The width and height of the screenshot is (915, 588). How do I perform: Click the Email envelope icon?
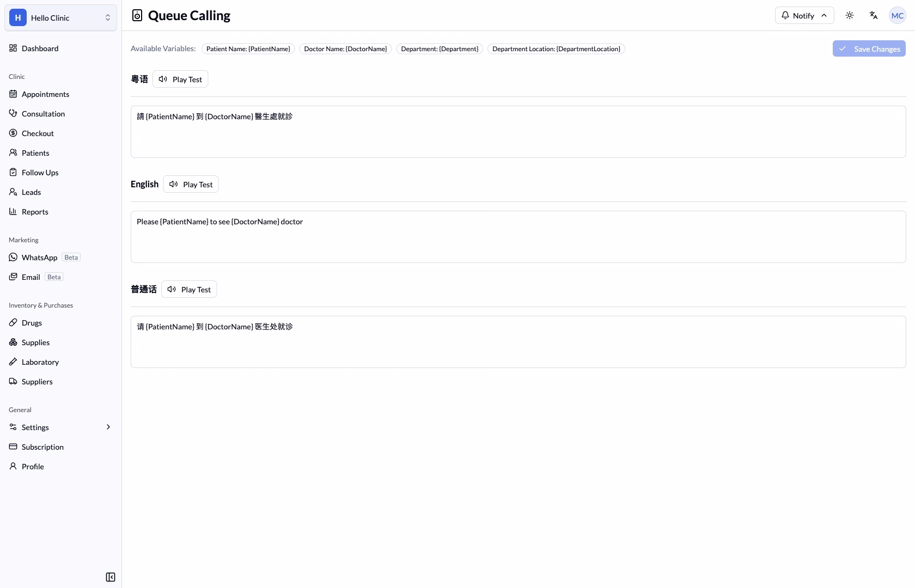(13, 277)
